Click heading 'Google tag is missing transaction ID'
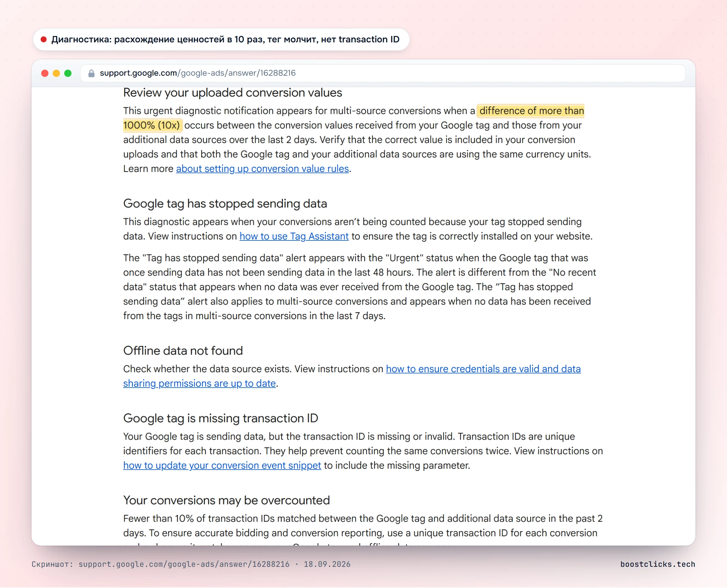Viewport: 727px width, 588px height. (221, 418)
